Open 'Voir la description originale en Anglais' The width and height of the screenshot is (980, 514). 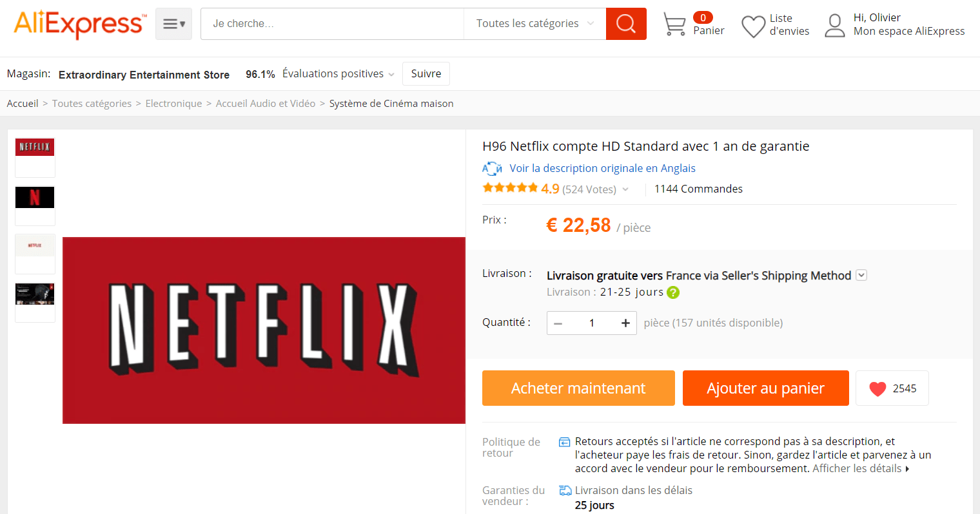(602, 168)
